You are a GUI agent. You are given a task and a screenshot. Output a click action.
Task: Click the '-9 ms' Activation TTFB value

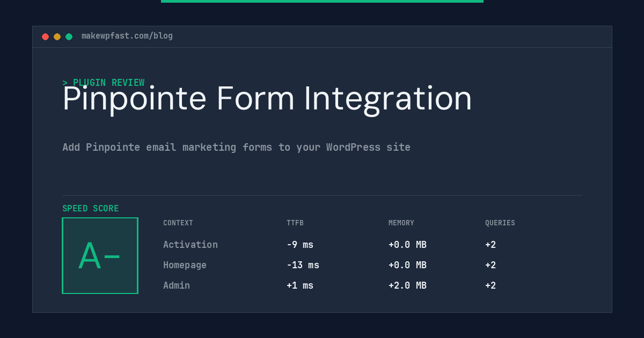pyautogui.click(x=300, y=245)
